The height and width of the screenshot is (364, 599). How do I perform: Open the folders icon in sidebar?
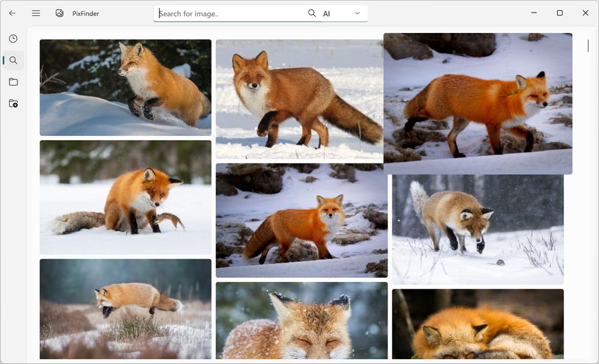pyautogui.click(x=13, y=82)
